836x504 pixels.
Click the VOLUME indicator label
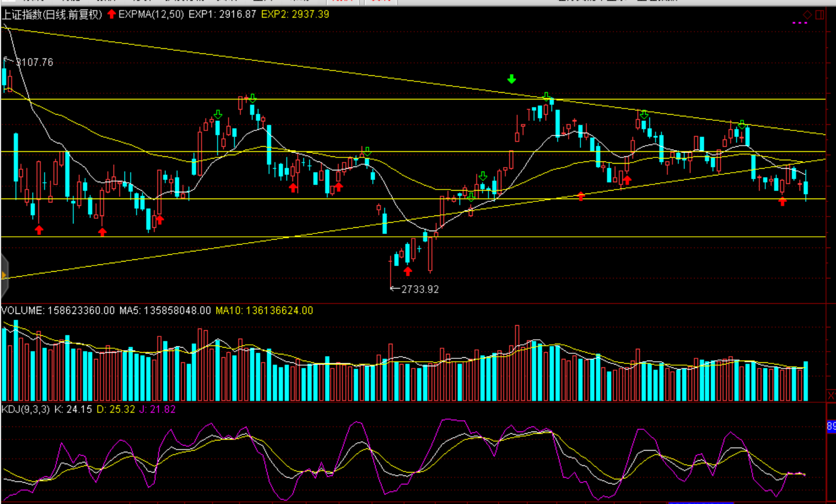point(23,310)
